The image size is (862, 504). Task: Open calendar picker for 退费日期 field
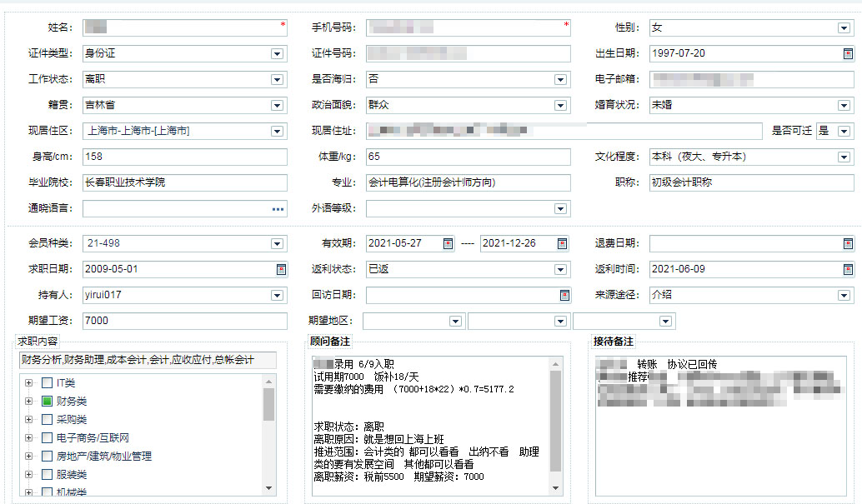click(848, 243)
